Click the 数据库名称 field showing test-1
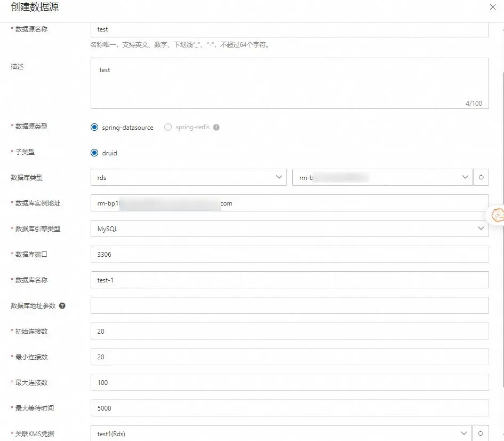The width and height of the screenshot is (504, 441). [290, 280]
